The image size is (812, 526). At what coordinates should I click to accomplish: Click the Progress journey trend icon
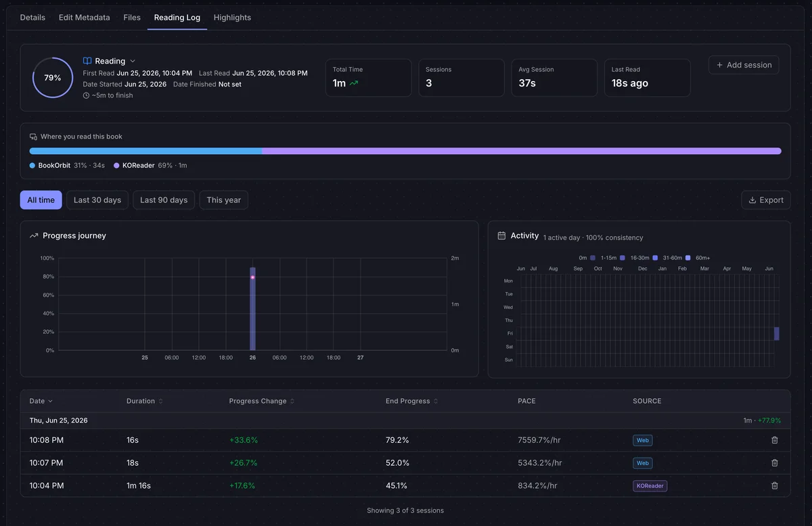point(34,236)
